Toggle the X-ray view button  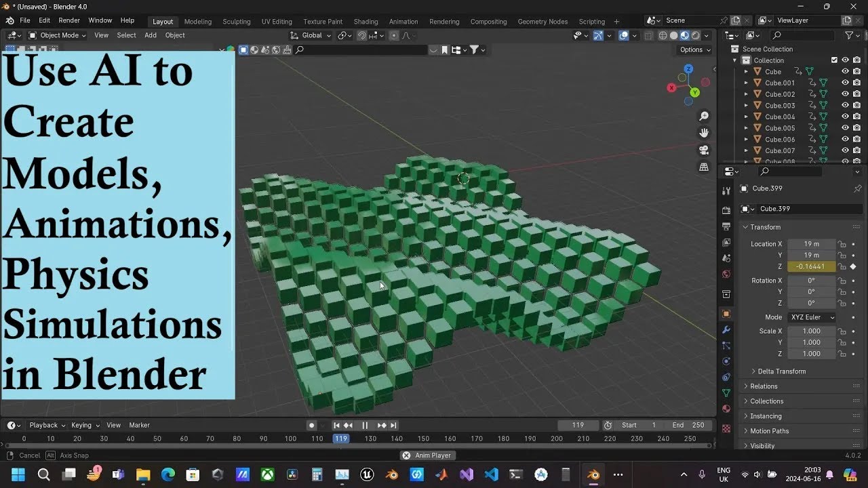[648, 35]
